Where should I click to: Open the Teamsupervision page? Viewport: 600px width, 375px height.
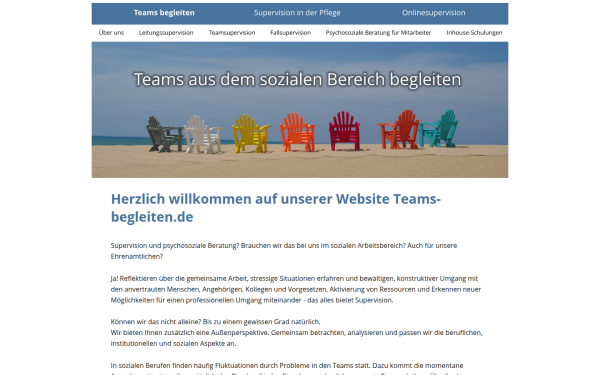point(232,33)
